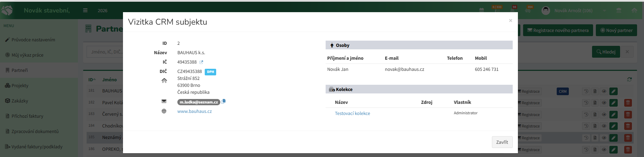The image size is (644, 157).
Task: Click the eye icon in row 182
Action: [604, 103]
